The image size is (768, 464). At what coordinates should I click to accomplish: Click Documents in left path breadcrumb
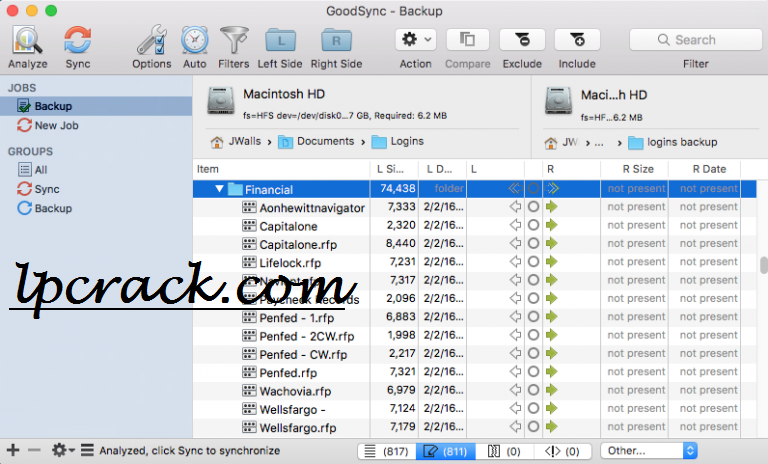[325, 141]
